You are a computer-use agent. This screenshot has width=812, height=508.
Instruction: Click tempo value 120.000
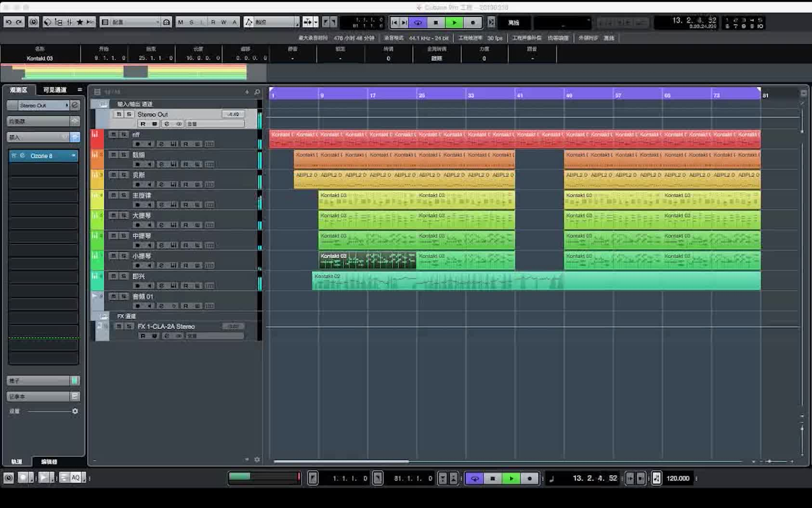(678, 478)
